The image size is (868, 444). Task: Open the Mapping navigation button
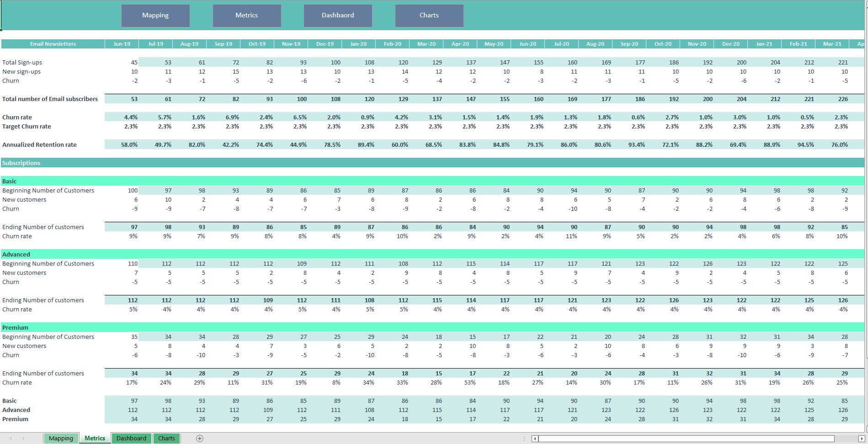pos(155,15)
